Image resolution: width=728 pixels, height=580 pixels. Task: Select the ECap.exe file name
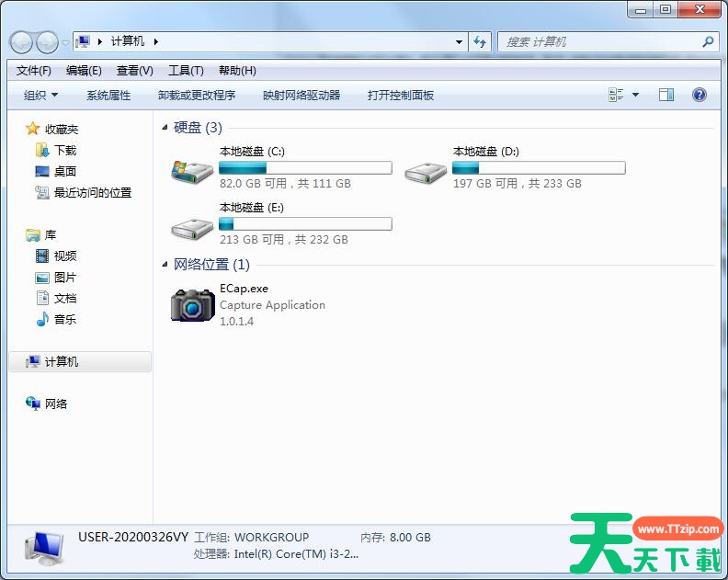(x=244, y=289)
